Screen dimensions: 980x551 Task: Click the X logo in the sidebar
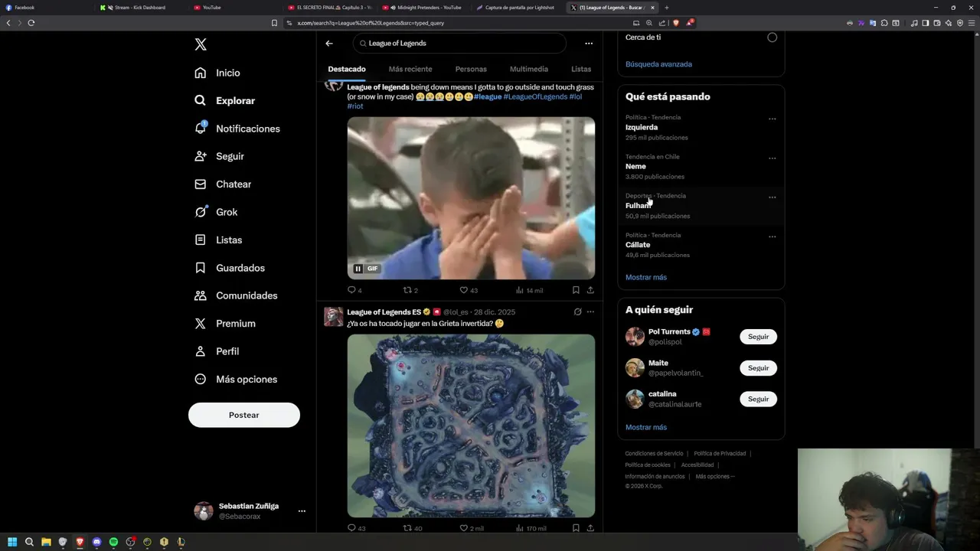tap(201, 44)
